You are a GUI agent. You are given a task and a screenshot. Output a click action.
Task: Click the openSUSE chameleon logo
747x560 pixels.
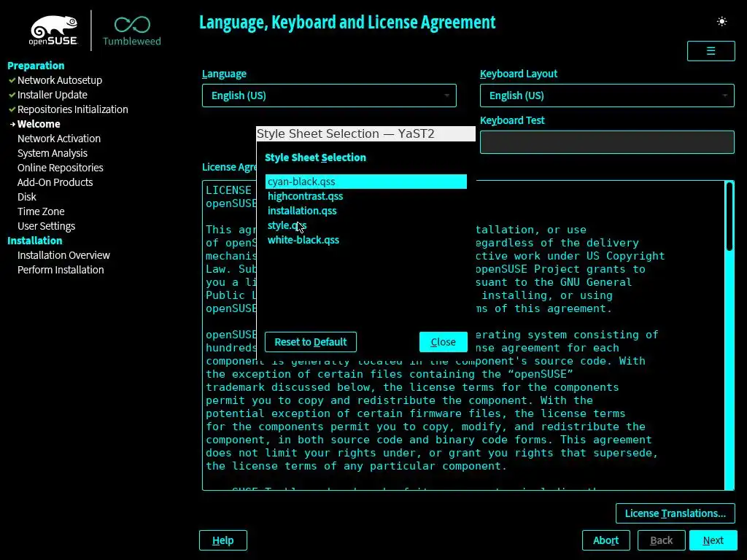point(53,30)
